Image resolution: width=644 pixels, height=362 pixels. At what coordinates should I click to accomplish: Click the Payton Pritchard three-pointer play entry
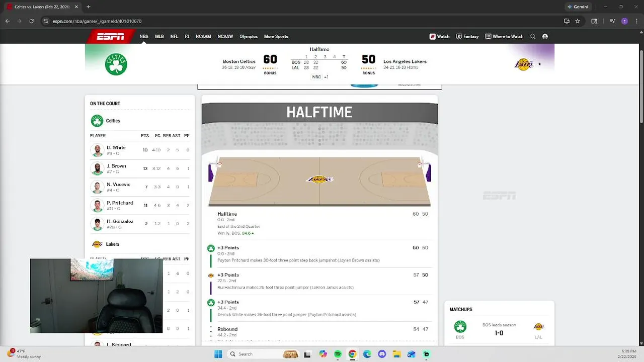pos(319,254)
